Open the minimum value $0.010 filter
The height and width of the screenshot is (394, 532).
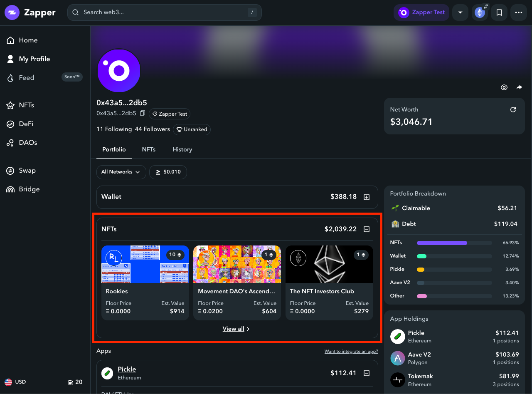point(168,172)
